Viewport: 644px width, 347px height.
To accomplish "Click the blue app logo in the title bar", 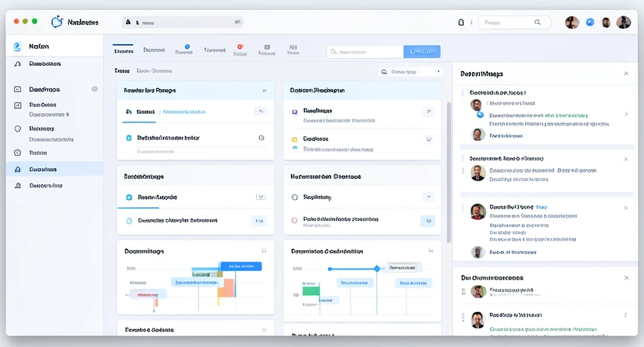I will click(x=57, y=22).
